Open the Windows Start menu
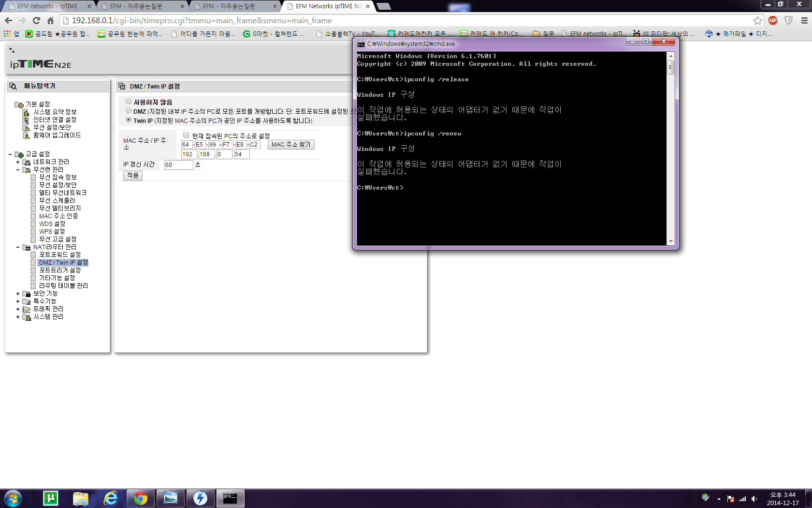812x508 pixels. [13, 498]
